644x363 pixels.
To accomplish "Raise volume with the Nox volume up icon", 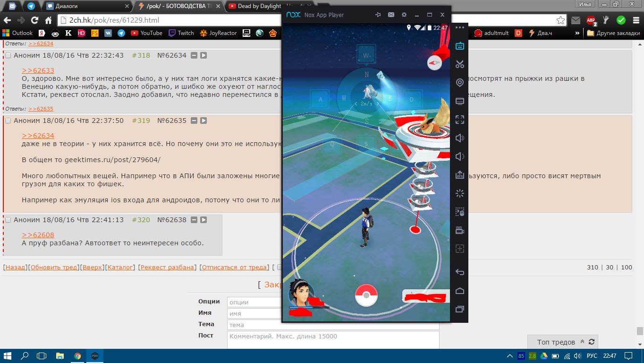I will tap(460, 138).
